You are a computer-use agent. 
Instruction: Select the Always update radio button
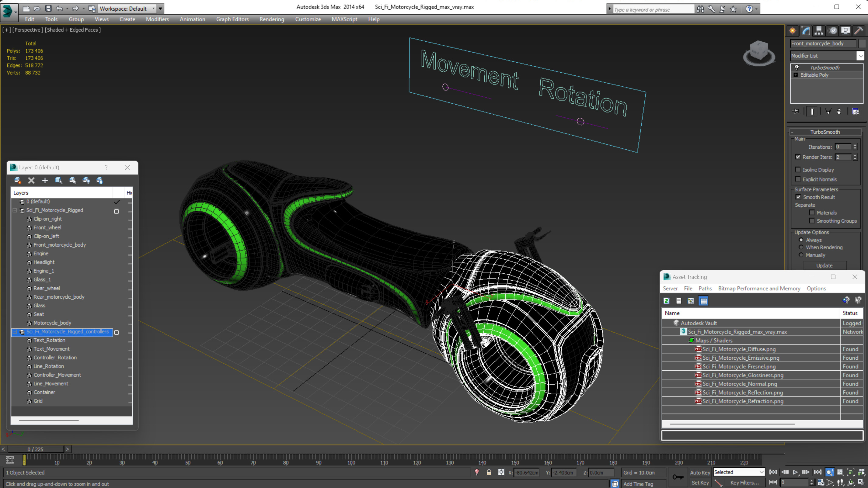pyautogui.click(x=801, y=240)
